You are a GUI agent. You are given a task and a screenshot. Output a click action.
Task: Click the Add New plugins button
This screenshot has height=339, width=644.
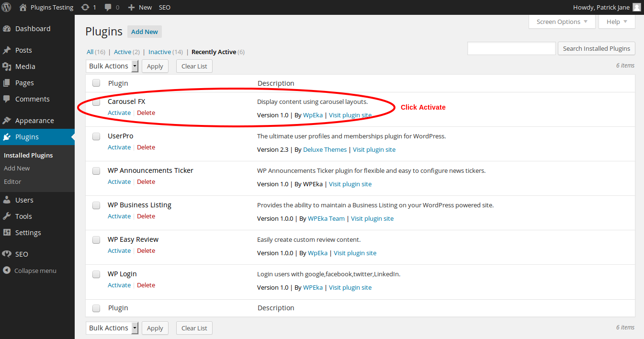144,31
